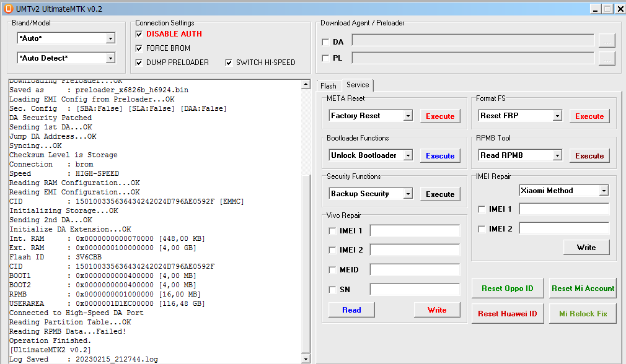Expand the Reset FRP dropdown

557,116
